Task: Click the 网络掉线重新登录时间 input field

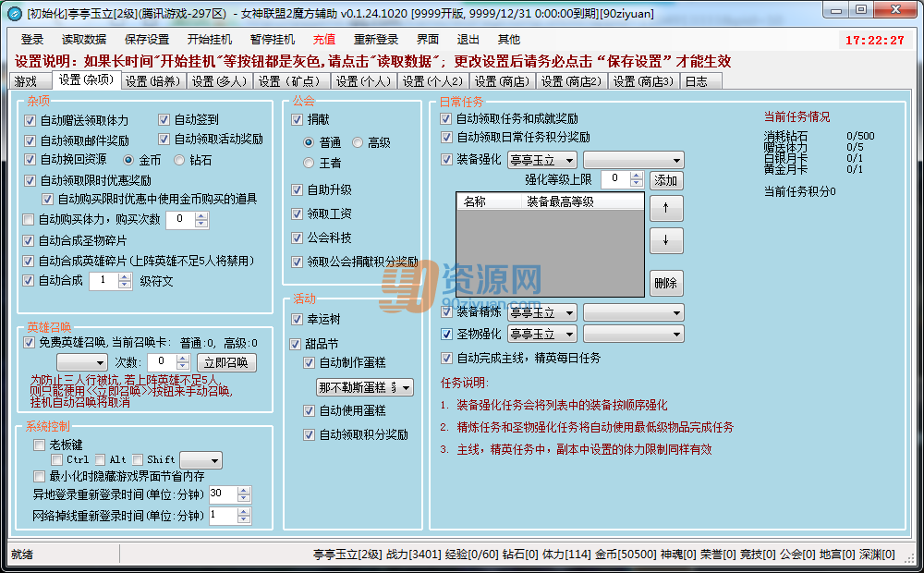Action: pos(224,515)
